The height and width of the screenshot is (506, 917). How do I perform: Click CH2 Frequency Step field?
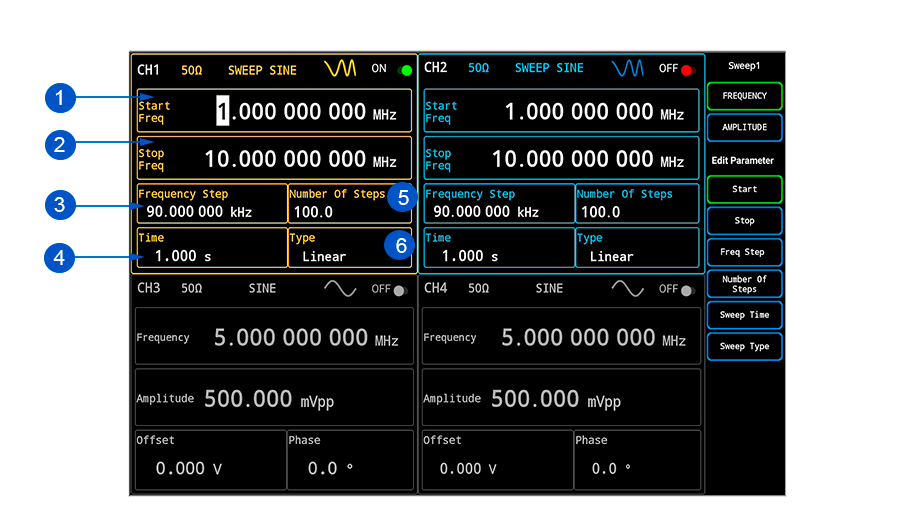coord(499,204)
